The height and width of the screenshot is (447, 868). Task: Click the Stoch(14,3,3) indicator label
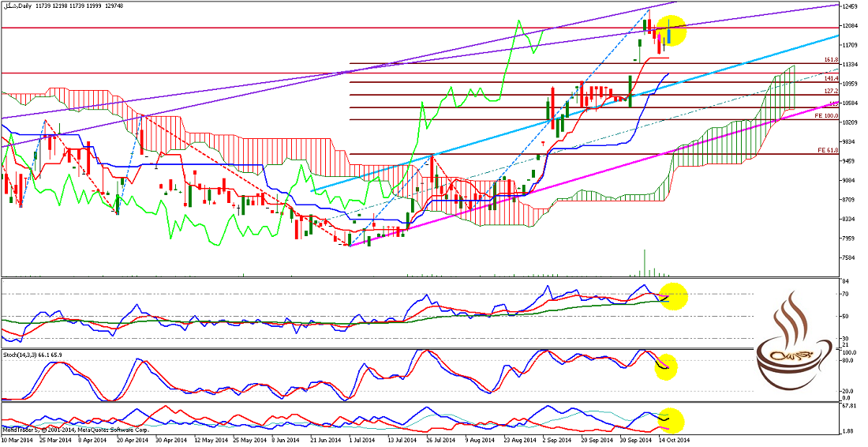click(x=32, y=355)
